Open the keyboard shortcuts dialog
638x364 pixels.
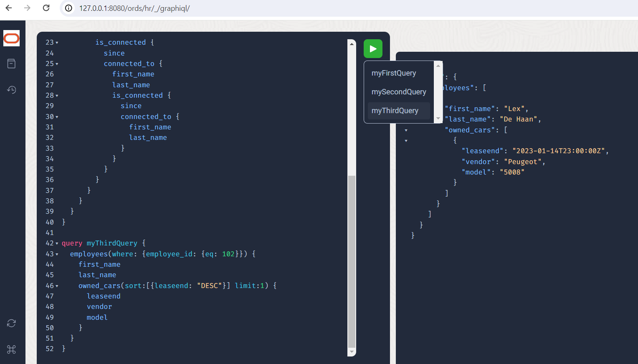11,349
